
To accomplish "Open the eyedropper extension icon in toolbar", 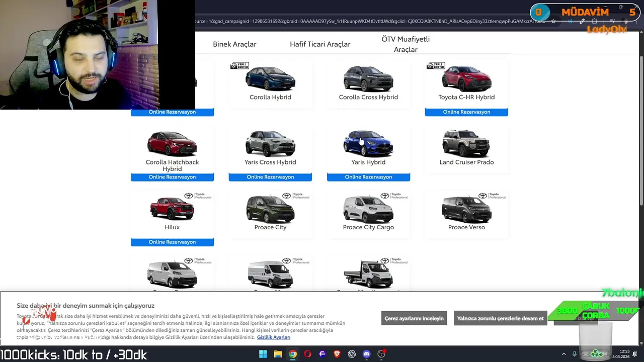I will point(582,22).
